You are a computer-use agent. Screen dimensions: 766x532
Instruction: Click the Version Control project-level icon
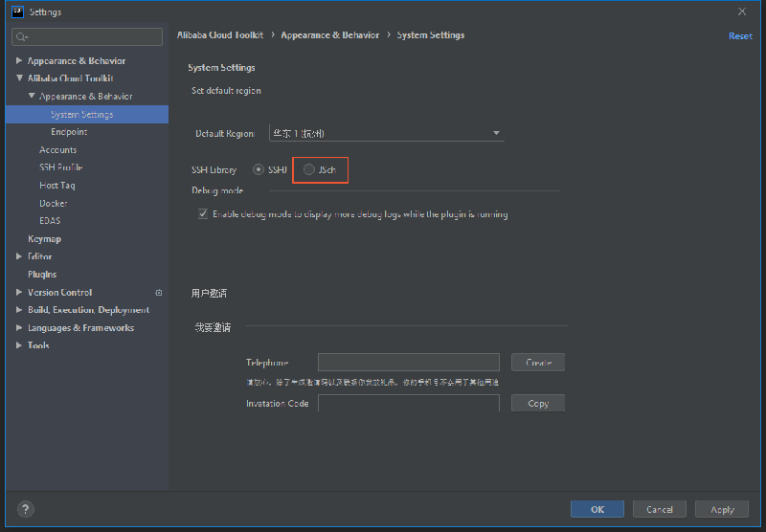pos(159,293)
